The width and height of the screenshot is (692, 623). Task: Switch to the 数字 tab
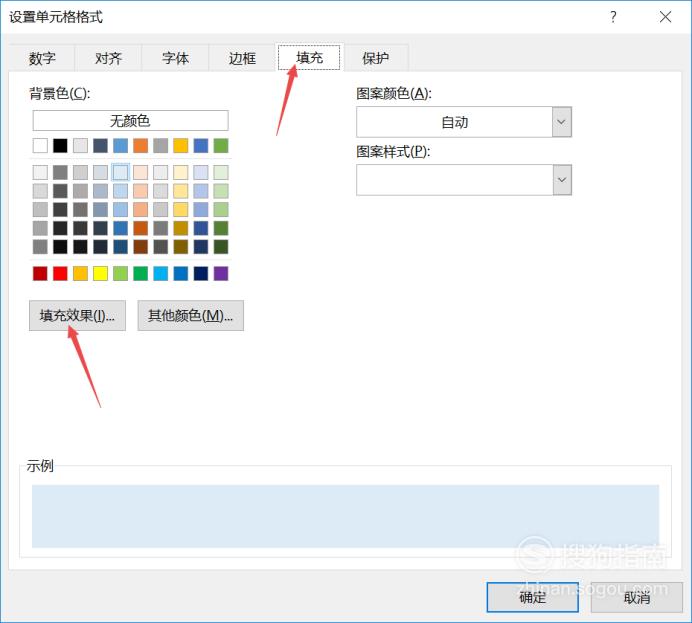pyautogui.click(x=42, y=58)
